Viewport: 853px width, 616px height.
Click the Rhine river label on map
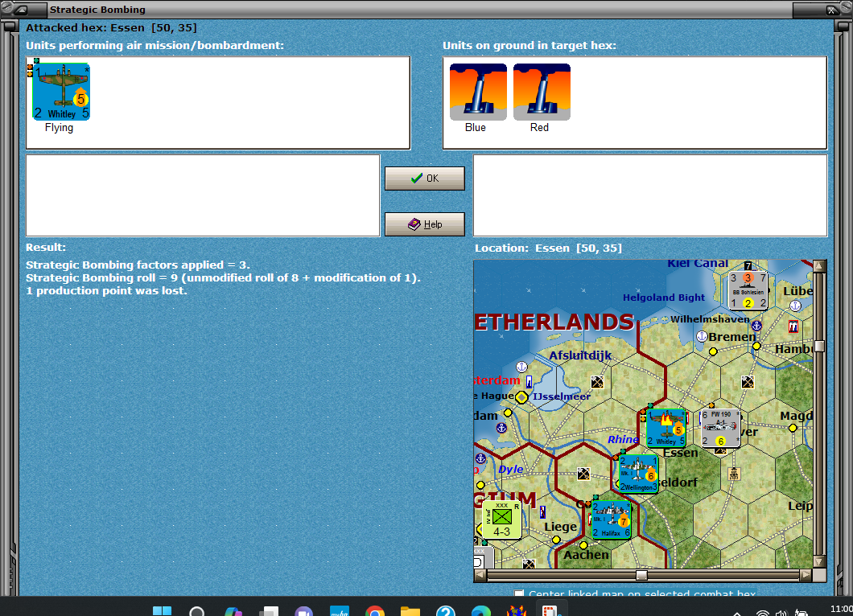(624, 439)
